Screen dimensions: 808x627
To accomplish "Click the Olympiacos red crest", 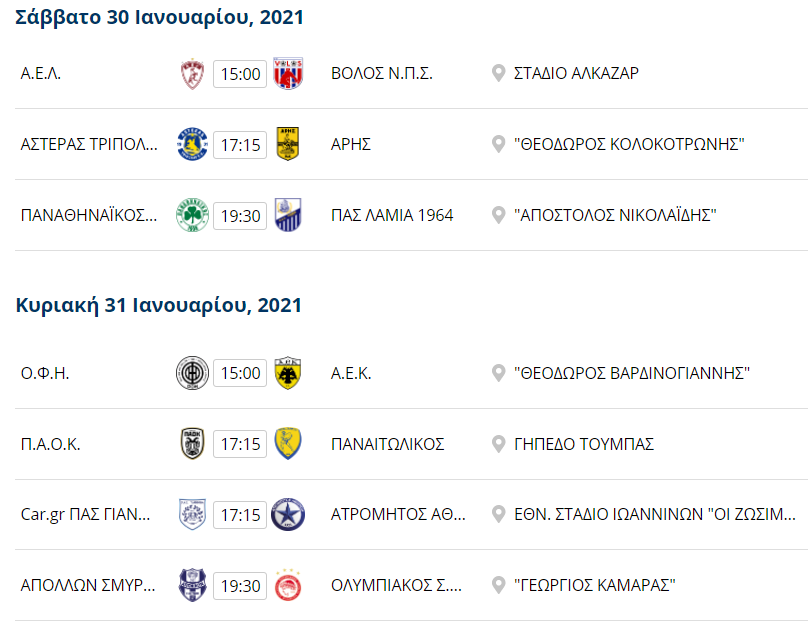I will (288, 585).
